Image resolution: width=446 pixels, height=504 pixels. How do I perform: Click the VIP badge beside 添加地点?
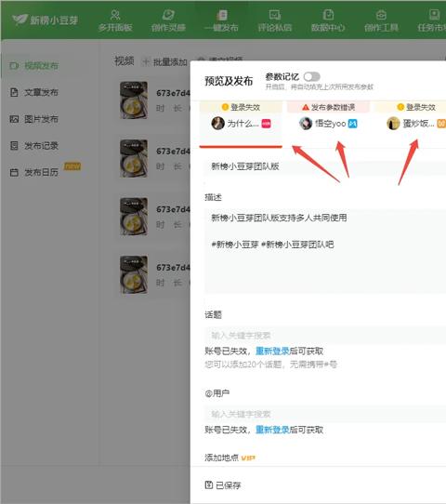[248, 458]
